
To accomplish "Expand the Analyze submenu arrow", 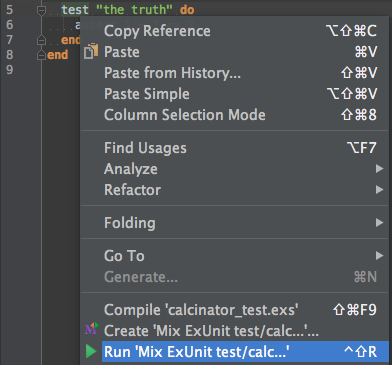I will (x=379, y=169).
